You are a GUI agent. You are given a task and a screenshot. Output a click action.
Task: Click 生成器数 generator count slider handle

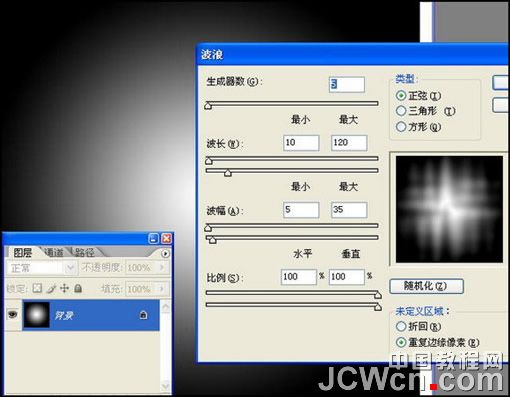click(208, 106)
